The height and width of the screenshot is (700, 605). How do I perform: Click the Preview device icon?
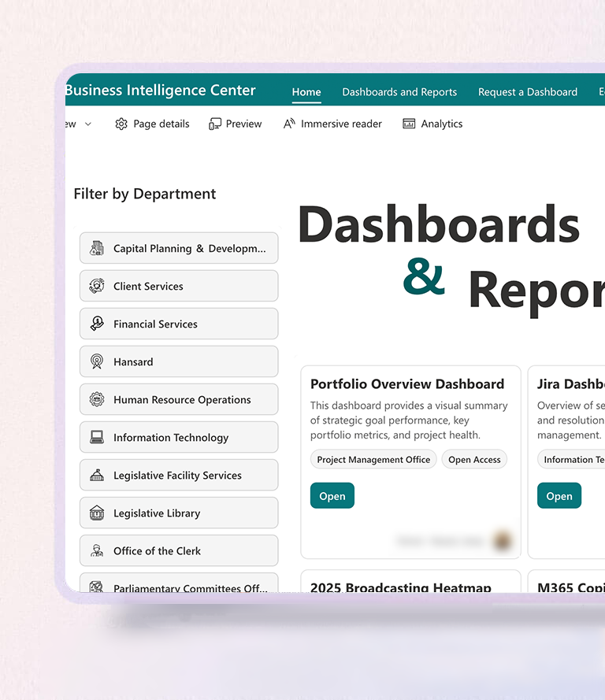pyautogui.click(x=215, y=124)
